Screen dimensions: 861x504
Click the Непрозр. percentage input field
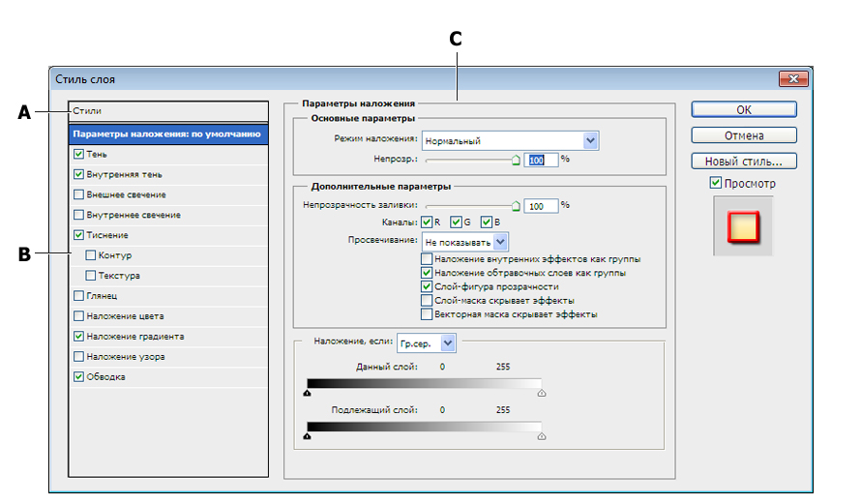541,160
